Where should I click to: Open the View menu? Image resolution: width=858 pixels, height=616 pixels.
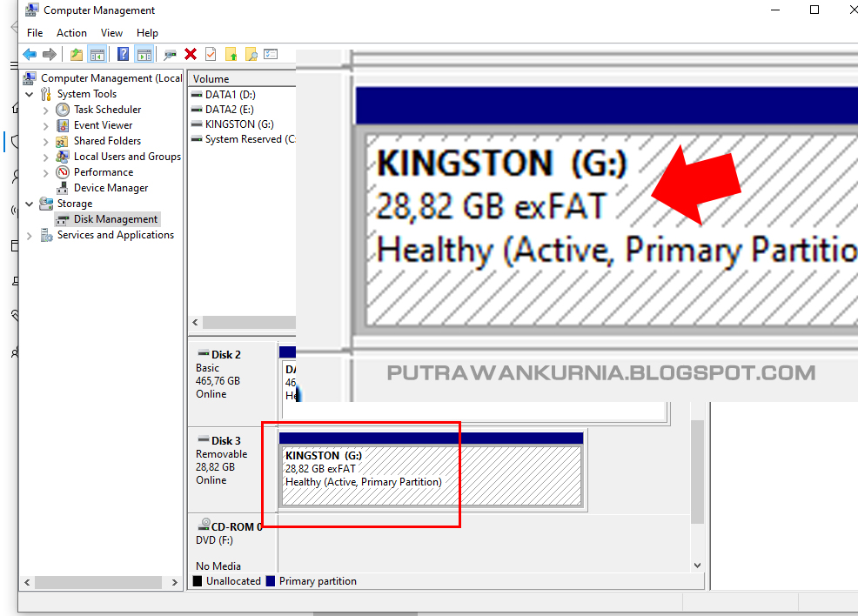(111, 33)
